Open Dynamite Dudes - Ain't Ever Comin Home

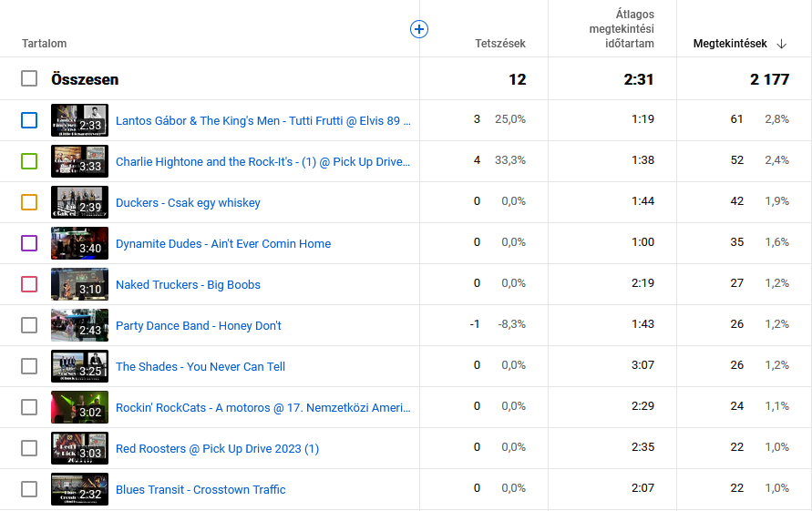223,244
